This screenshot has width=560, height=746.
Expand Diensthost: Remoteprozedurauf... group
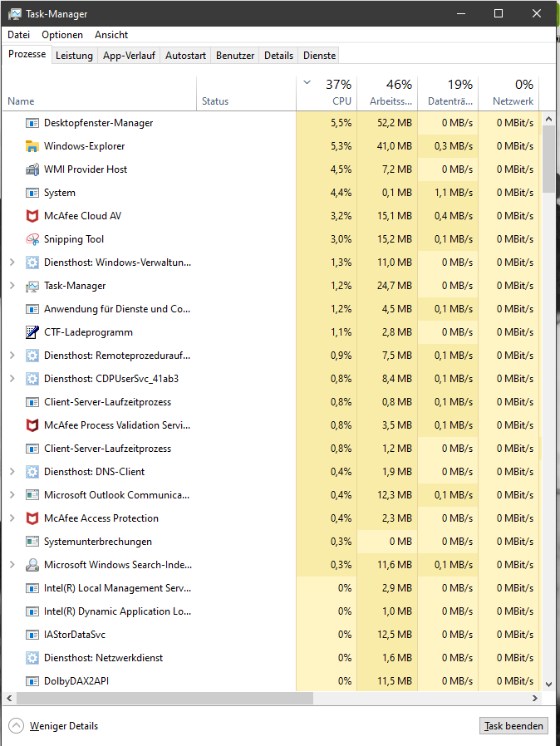tap(12, 356)
